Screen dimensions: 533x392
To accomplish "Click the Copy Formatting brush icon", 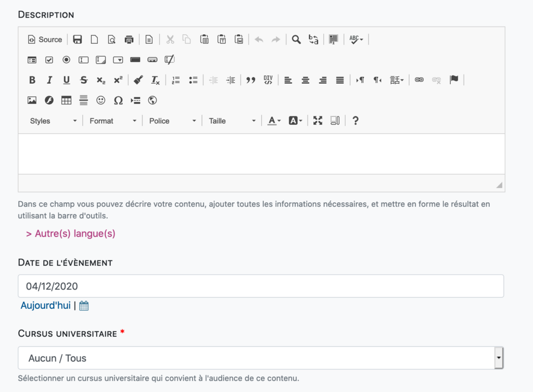I will point(138,80).
